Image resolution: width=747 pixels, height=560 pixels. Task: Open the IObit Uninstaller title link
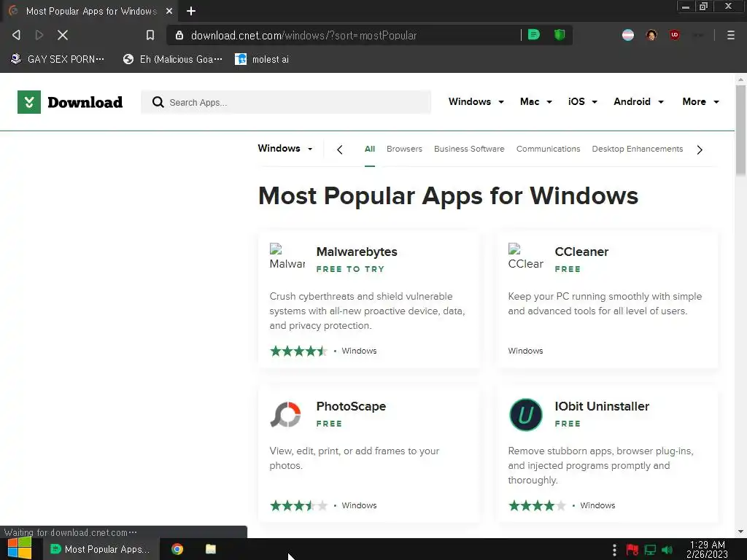point(602,406)
